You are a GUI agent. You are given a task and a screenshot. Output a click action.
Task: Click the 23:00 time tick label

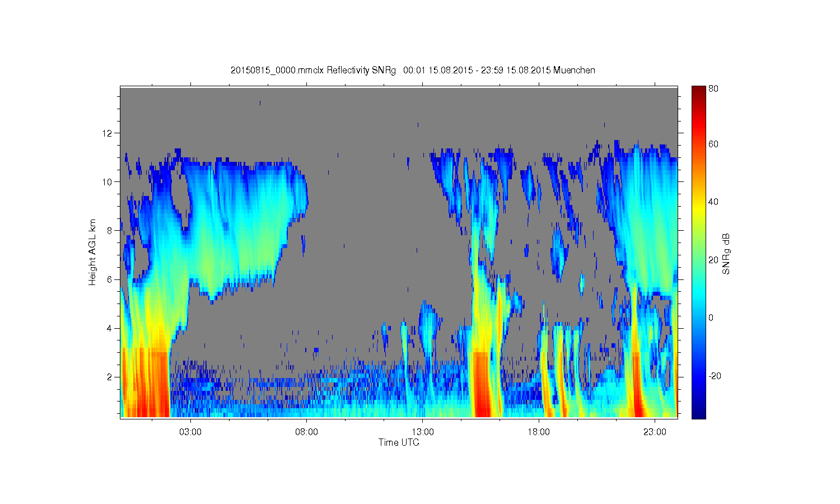pos(655,432)
